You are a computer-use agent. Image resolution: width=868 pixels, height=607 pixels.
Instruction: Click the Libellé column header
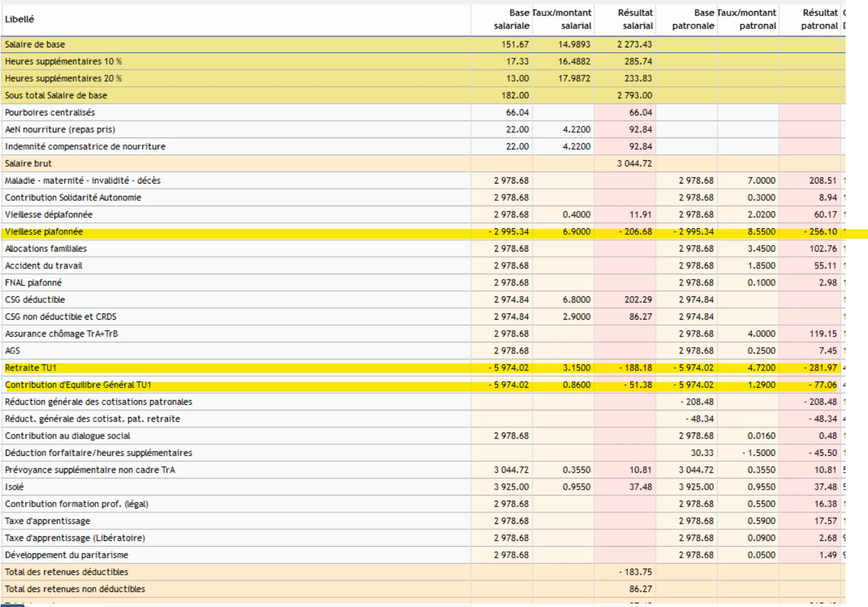coord(19,19)
